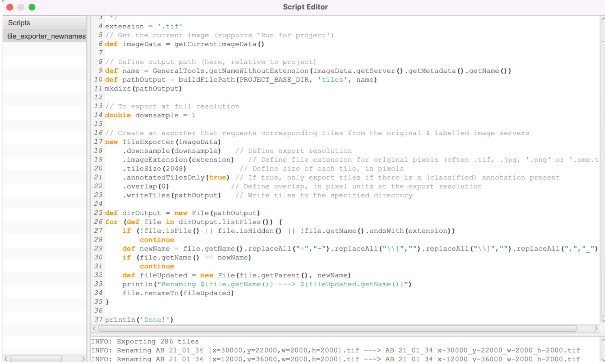Screen dimensions: 605x364
Task: Click the red close window button
Action: 10,7
